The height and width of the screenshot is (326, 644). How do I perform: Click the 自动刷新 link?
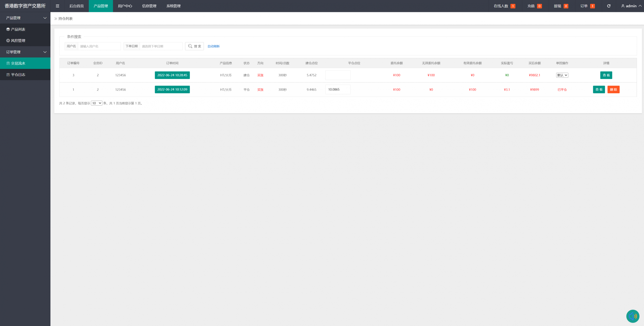coord(214,46)
